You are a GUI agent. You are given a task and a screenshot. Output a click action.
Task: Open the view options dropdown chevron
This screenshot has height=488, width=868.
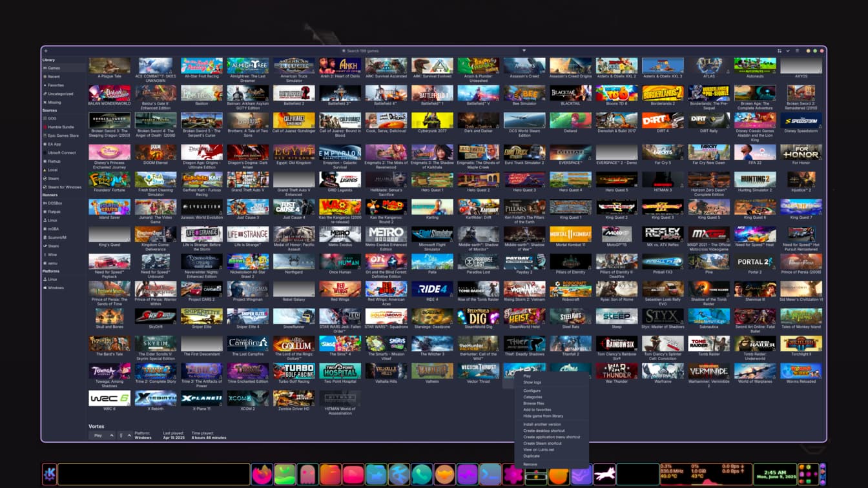[x=788, y=50]
